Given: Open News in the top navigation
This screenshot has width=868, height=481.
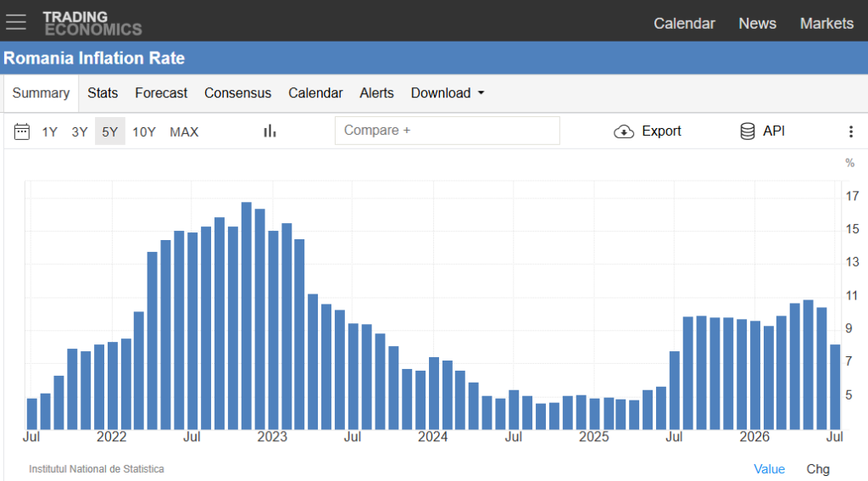Looking at the screenshot, I should click(x=757, y=23).
